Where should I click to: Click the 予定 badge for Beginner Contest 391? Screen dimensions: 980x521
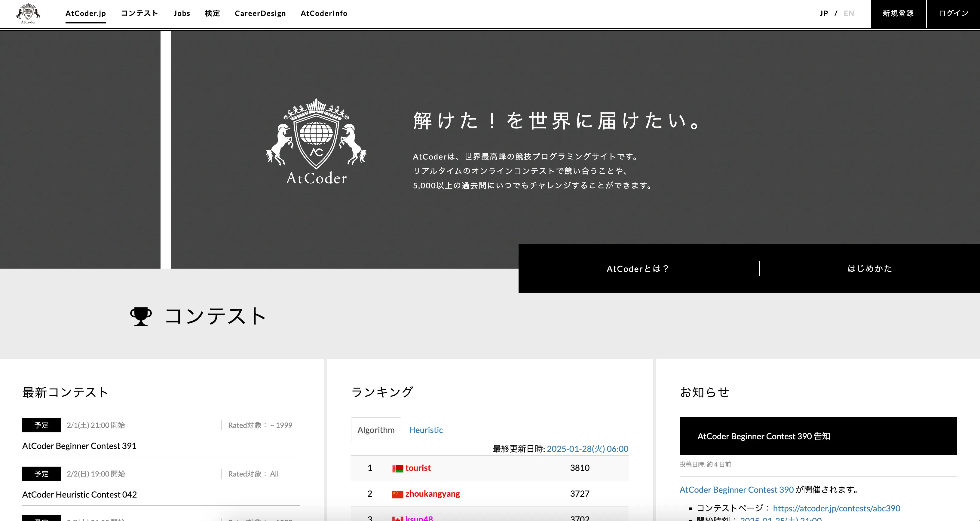coord(41,425)
